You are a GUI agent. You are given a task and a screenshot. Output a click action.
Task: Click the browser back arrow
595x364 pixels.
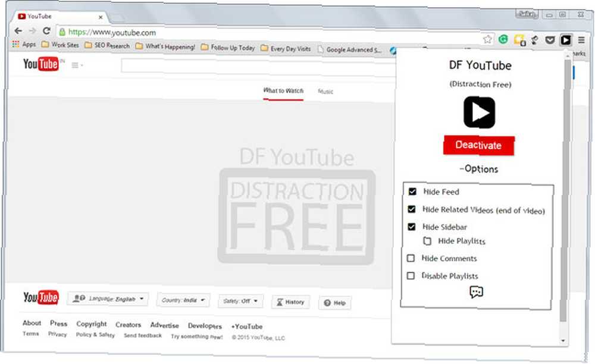(18, 31)
